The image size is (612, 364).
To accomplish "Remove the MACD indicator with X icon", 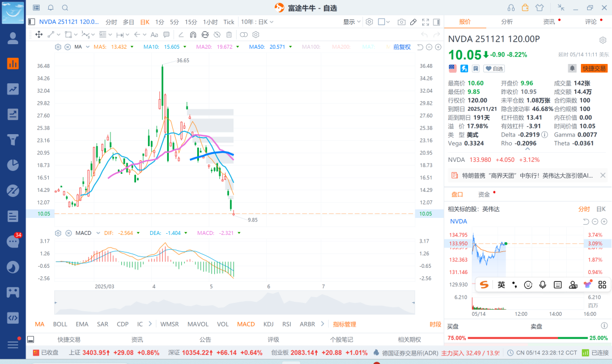I will pos(69,233).
